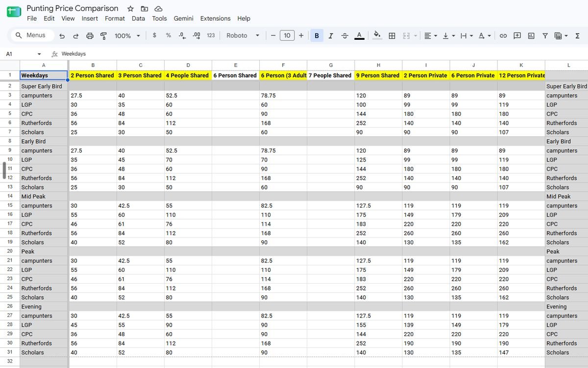
Task: Open text wrapping dropdown
Action: coord(466,36)
